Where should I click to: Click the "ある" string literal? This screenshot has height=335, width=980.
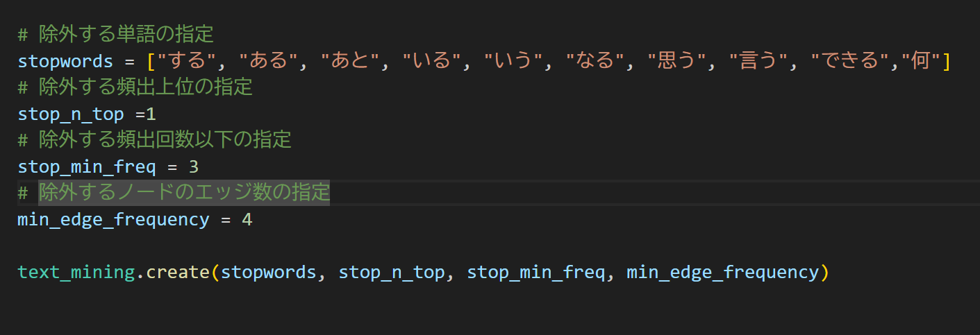click(267, 61)
